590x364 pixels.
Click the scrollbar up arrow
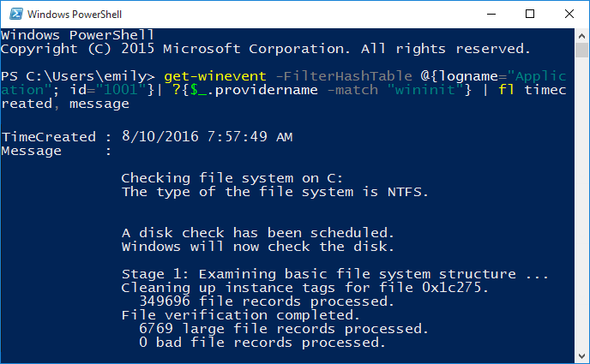[x=581, y=36]
